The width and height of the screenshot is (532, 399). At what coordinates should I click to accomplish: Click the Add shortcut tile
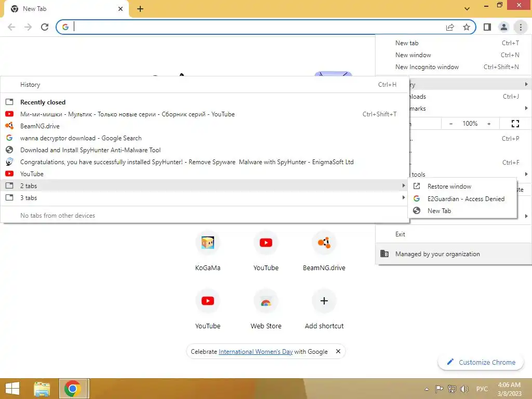pos(324,310)
